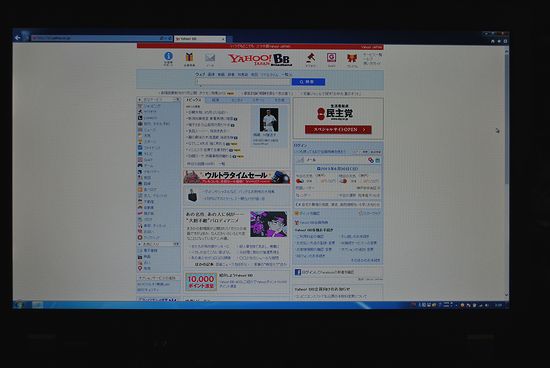
Task: Open a new browser tab
Action: (x=229, y=39)
